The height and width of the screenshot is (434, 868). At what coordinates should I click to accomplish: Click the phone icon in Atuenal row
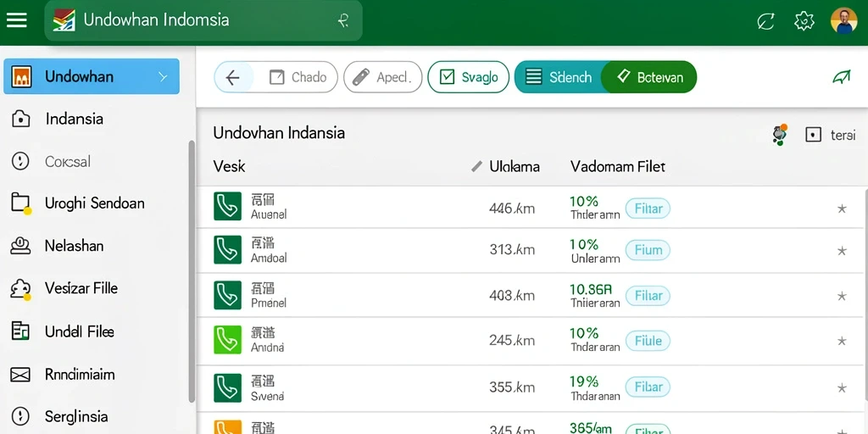227,207
